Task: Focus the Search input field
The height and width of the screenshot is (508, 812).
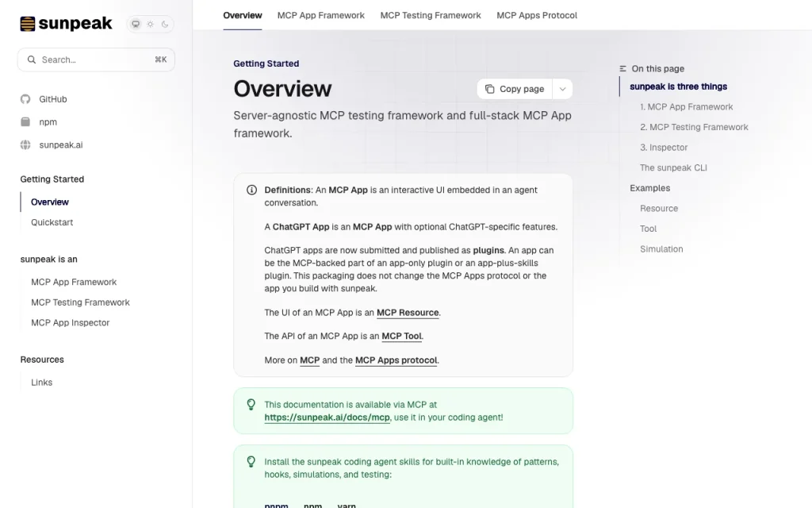Action: click(96, 60)
